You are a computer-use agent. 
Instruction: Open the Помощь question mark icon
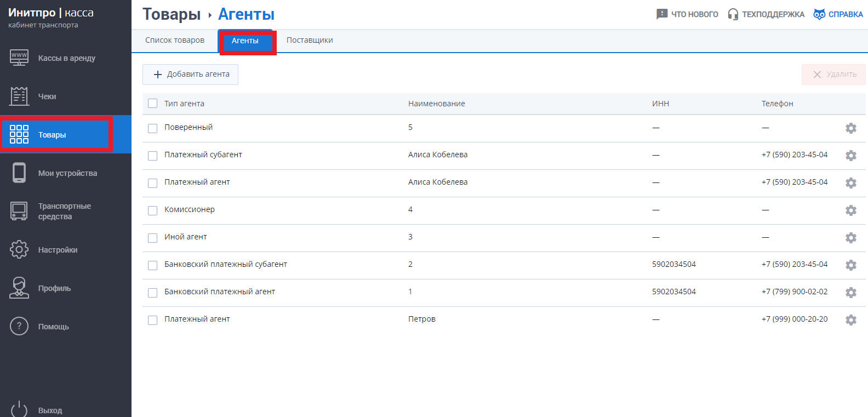click(19, 326)
